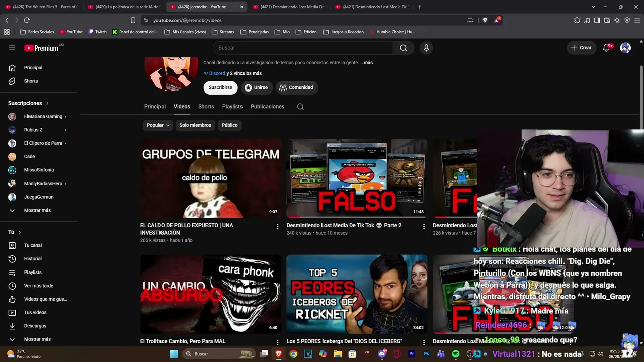The width and height of the screenshot is (644, 362).
Task: Open the Playlists channel tab
Action: click(x=232, y=107)
